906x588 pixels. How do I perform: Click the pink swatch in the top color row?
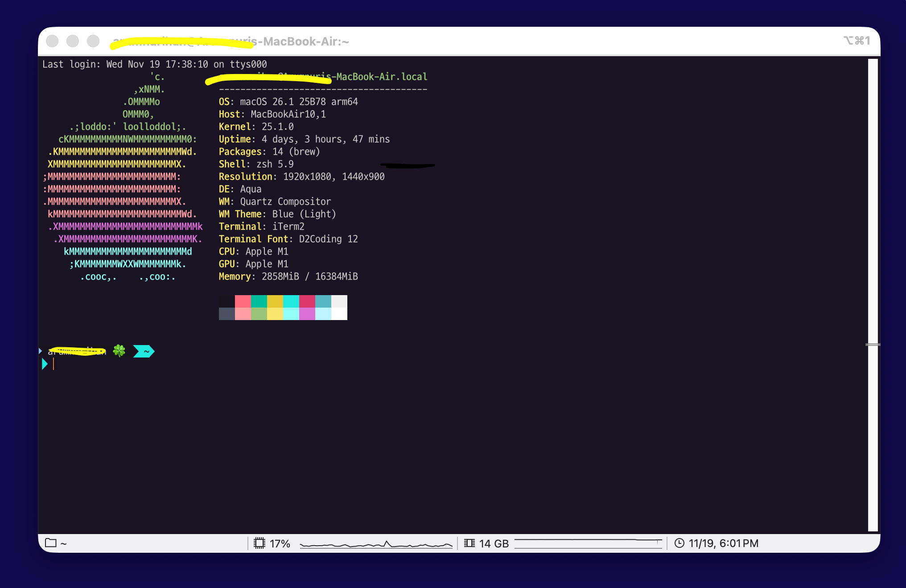coord(243,301)
